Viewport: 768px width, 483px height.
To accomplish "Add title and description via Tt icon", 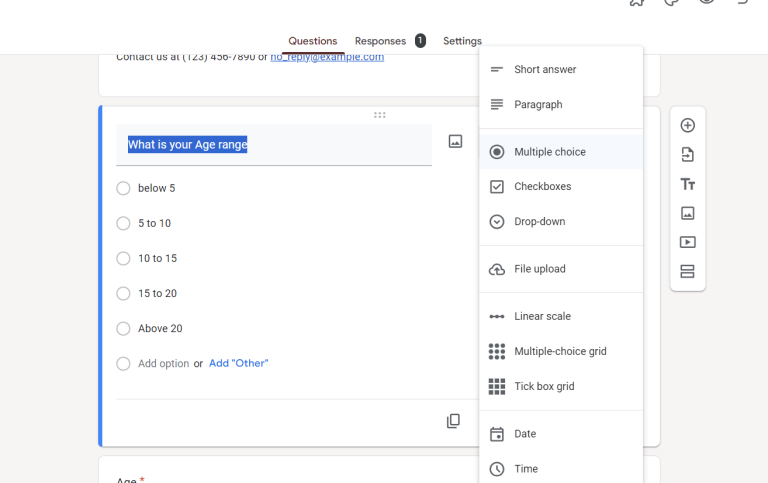I will tap(687, 184).
